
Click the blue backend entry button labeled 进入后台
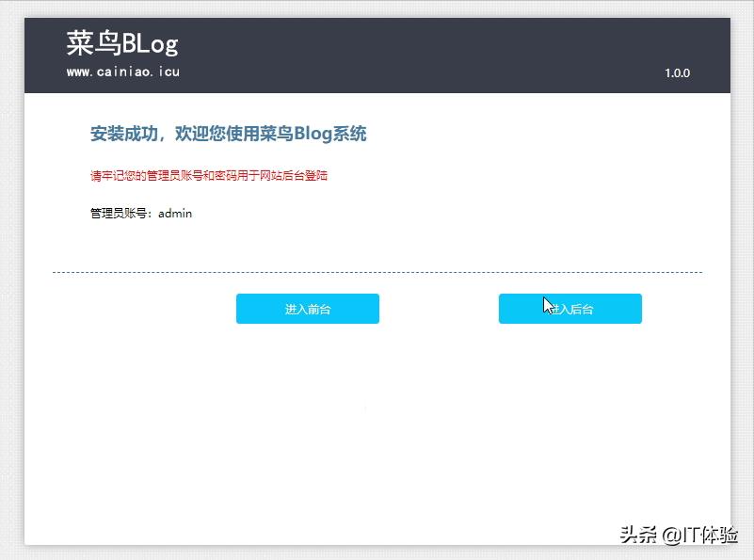[x=570, y=308]
